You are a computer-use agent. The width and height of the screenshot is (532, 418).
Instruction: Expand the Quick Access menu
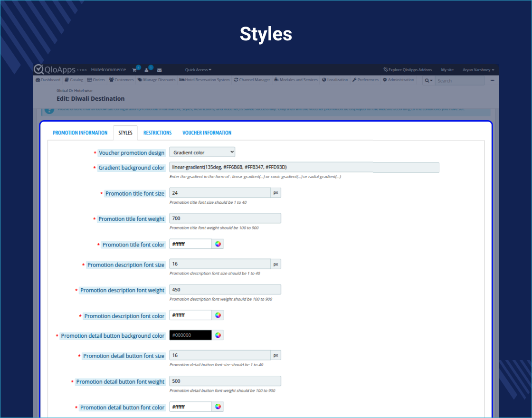point(198,70)
